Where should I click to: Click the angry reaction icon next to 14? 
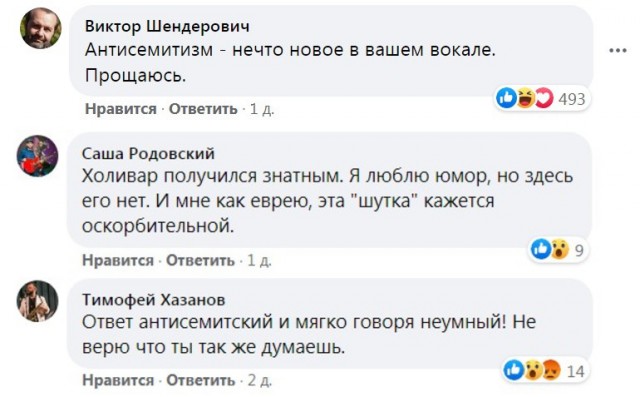point(551,370)
